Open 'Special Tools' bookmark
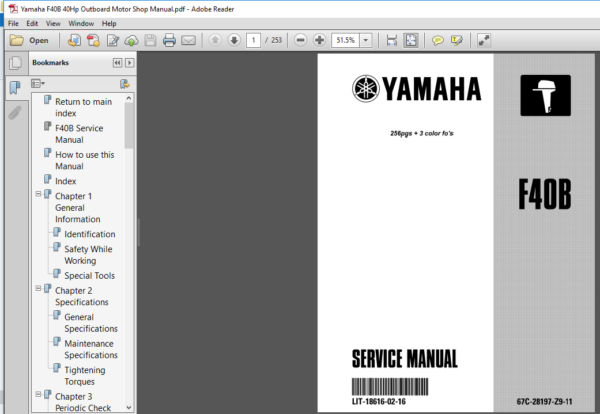Screen dimensions: 600x414 (90, 275)
